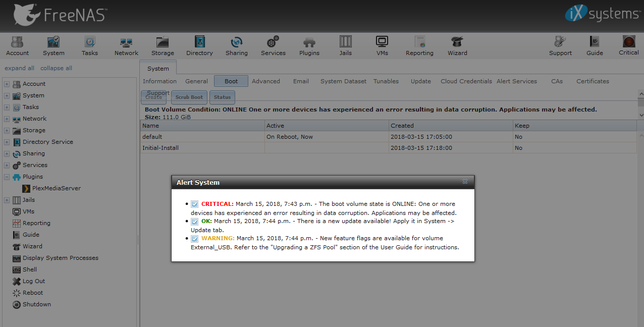The height and width of the screenshot is (327, 644).
Task: Expand the Jails tree node
Action: [x=7, y=200]
